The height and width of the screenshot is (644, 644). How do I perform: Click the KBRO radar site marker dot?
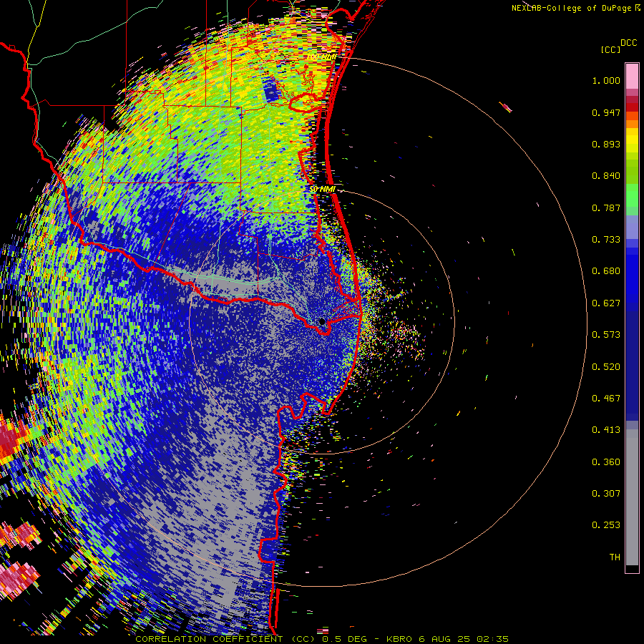tap(322, 321)
